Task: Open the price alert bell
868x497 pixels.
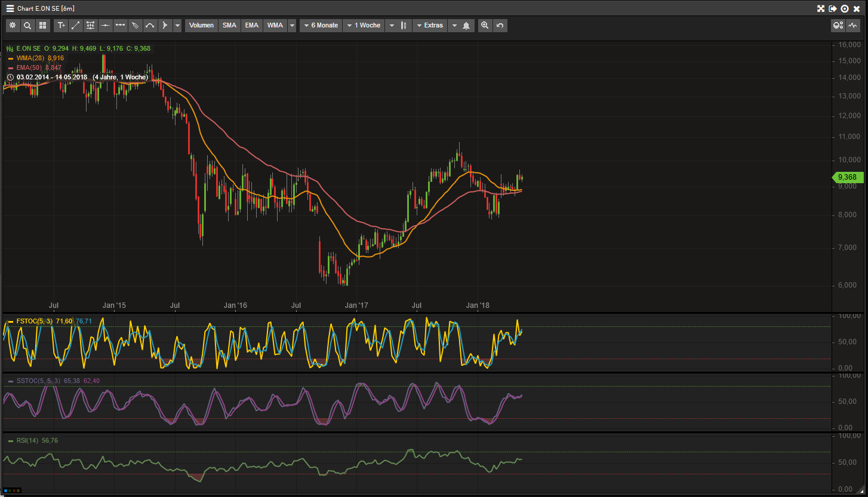Action: pyautogui.click(x=466, y=26)
